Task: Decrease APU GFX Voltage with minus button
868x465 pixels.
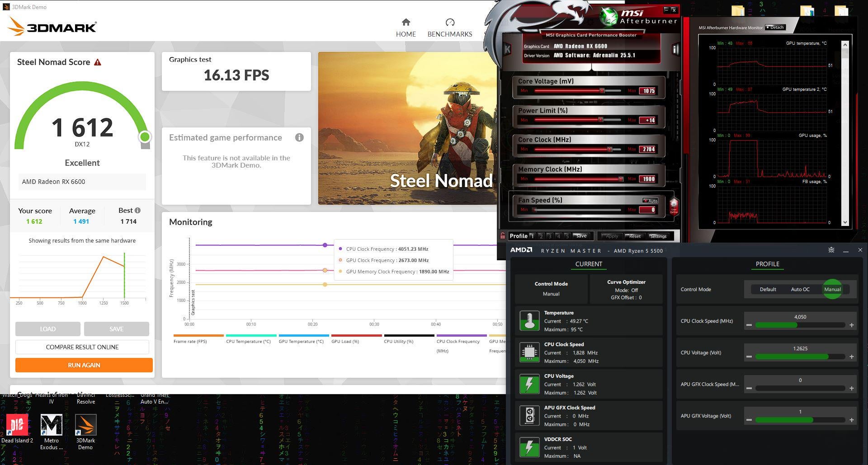Action: (x=749, y=420)
